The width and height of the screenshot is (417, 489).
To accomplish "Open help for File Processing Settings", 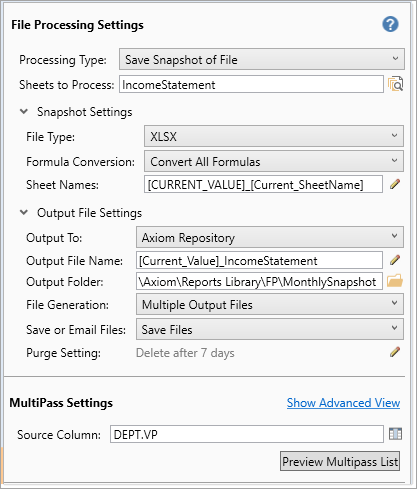I will [390, 24].
